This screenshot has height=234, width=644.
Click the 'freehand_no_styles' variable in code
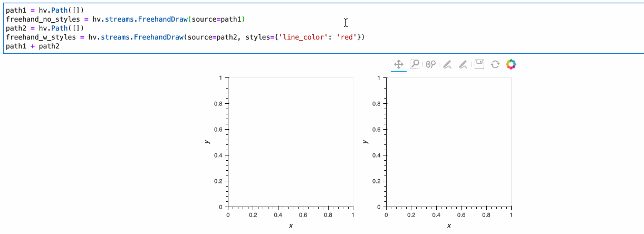click(x=43, y=19)
